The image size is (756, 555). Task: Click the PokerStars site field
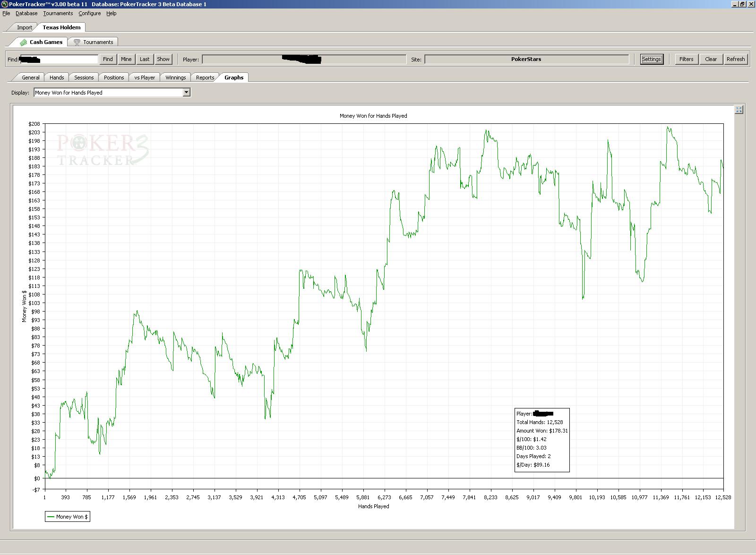point(526,59)
